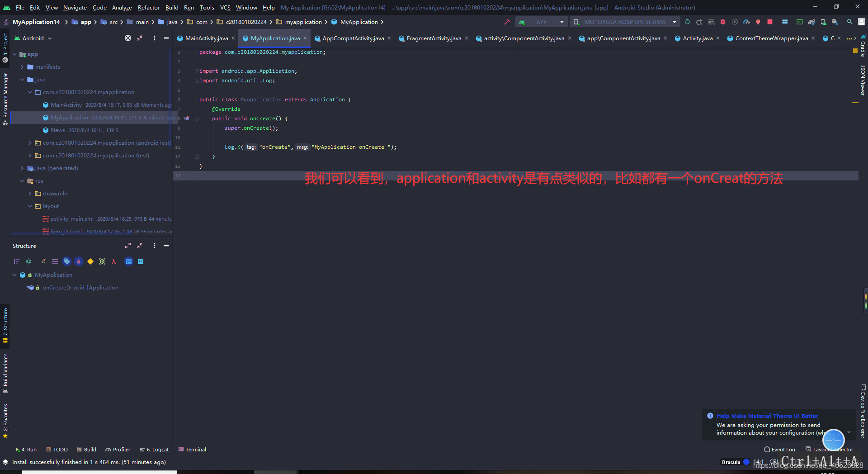This screenshot has width=868, height=474.
Task: Open the AVD Manager icon
Action: tap(823, 22)
